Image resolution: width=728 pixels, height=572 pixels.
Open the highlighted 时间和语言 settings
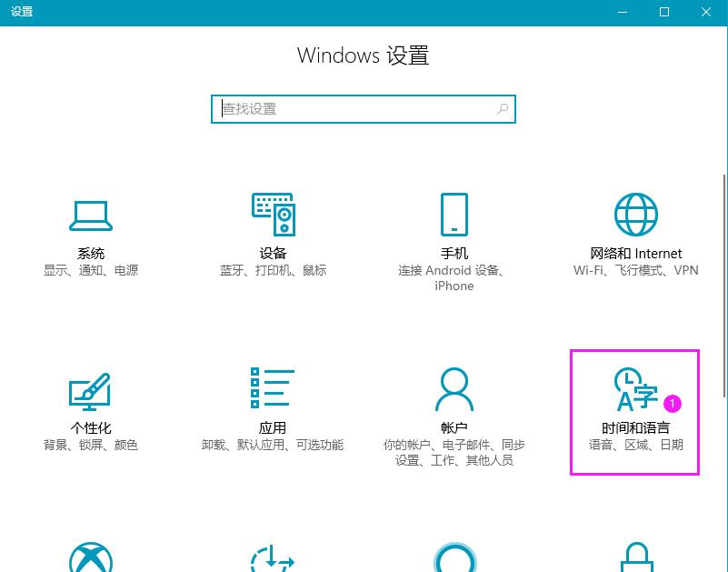(x=634, y=409)
